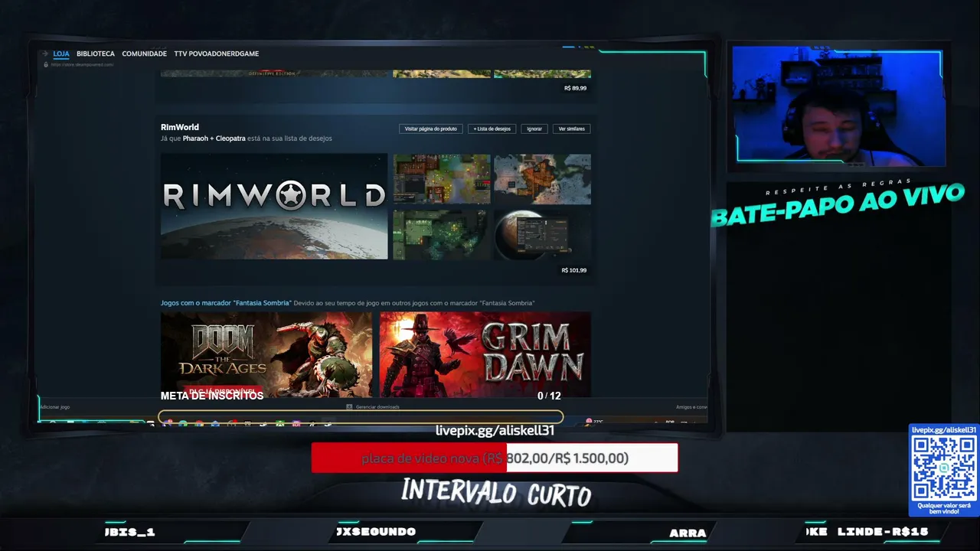Click the placa de vídeo nova donation bar
Viewport: 980px width, 551px height.
(495, 458)
